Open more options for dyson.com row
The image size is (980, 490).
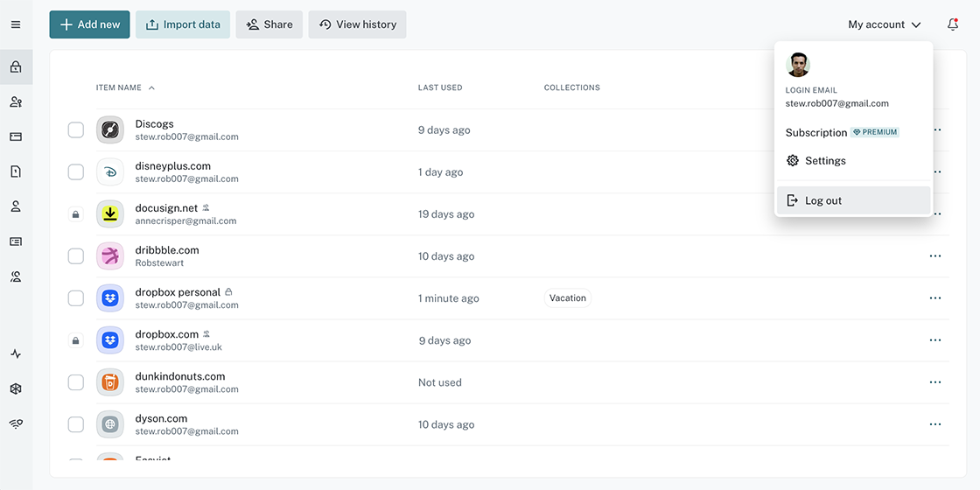click(x=935, y=424)
